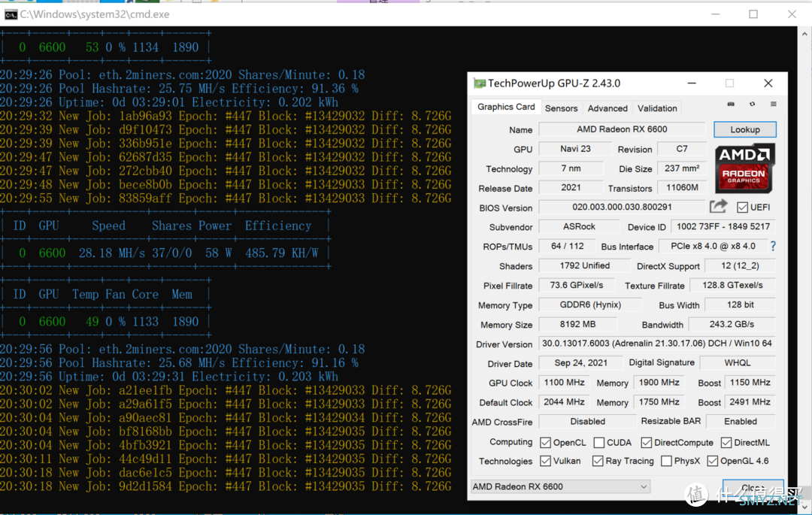Toggle the Ray Tracing checkbox

point(598,461)
